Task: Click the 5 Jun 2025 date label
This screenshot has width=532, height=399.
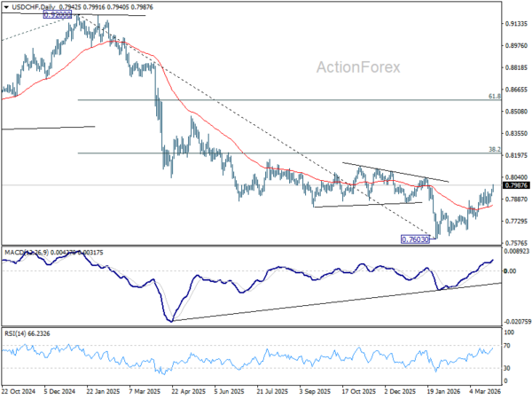Action: pos(230,392)
